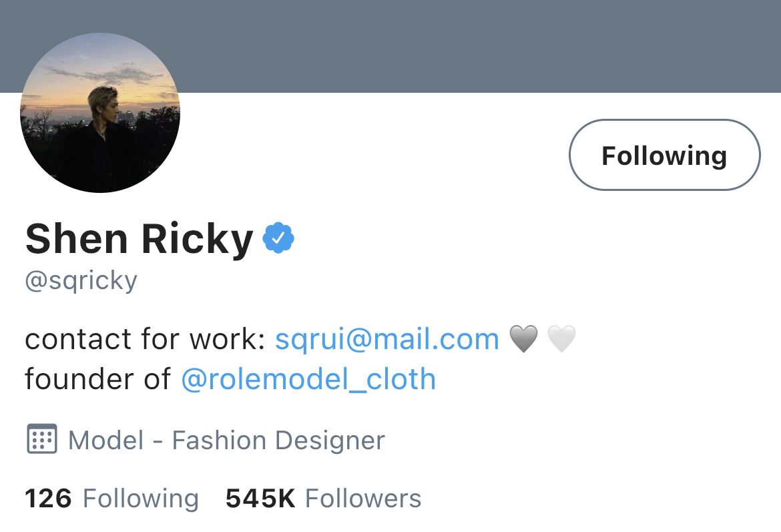Click the blue verified checkmark badge

pyautogui.click(x=278, y=238)
